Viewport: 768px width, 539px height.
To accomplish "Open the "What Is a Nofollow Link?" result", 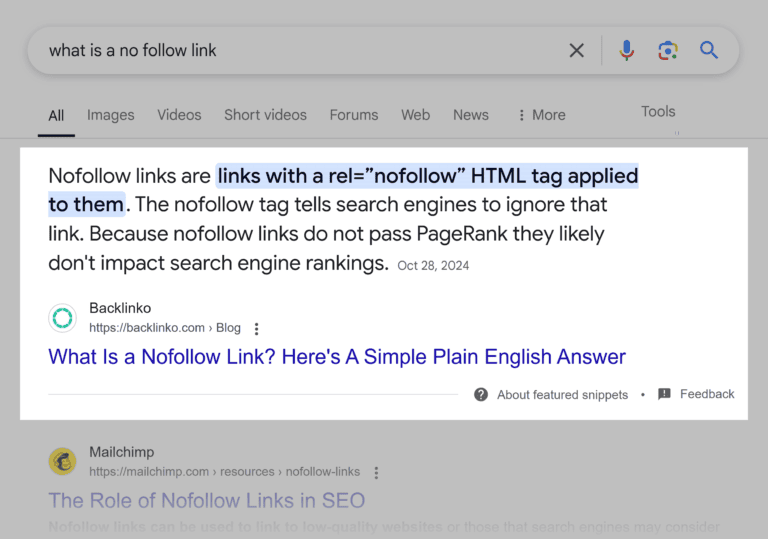I will coord(337,357).
